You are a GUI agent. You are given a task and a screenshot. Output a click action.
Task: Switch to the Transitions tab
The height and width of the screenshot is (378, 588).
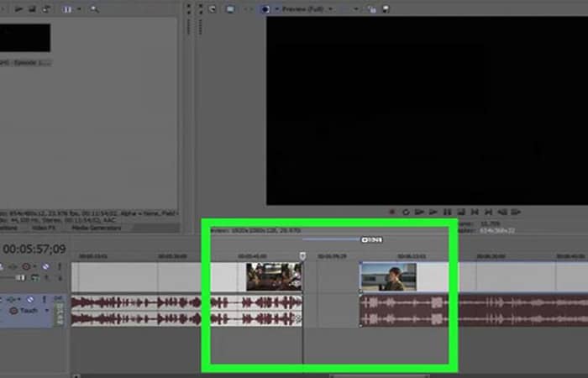pyautogui.click(x=8, y=228)
